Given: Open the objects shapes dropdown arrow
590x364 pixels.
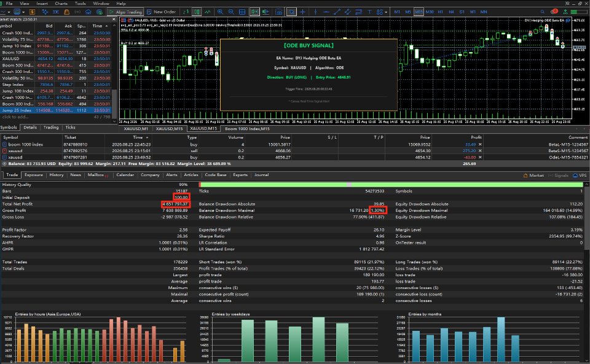Looking at the screenshot, I should pos(386,12).
